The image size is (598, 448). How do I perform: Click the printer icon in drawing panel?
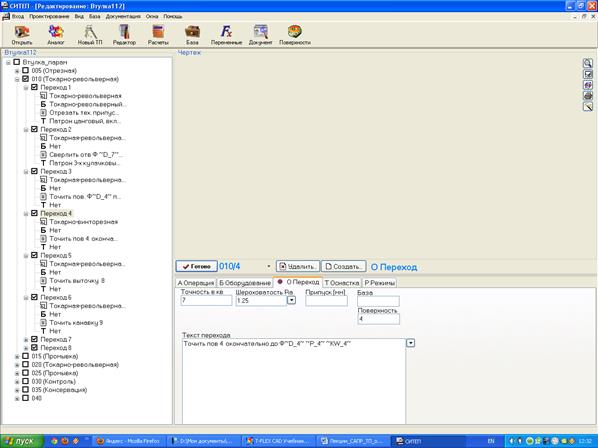(x=588, y=96)
